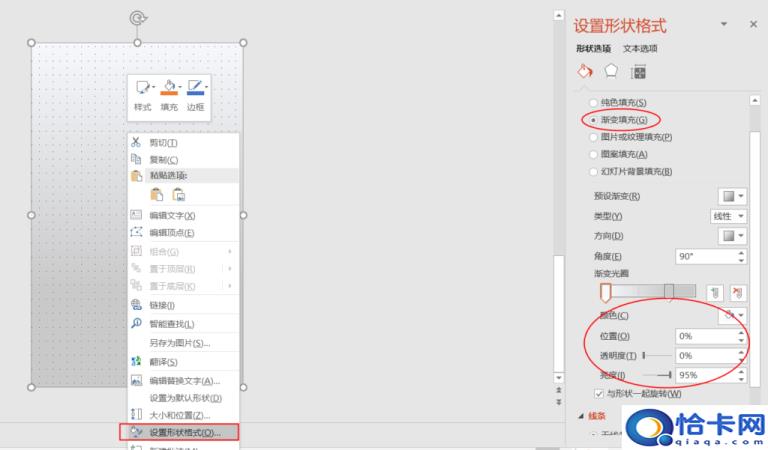Screen dimensions: 768x450
Task: Select 图片或纹理填充(P) radio button
Action: click(x=593, y=137)
